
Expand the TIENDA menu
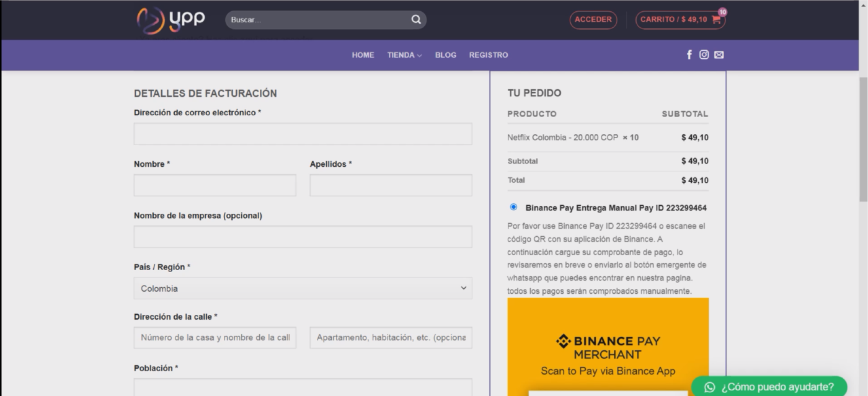pyautogui.click(x=404, y=55)
